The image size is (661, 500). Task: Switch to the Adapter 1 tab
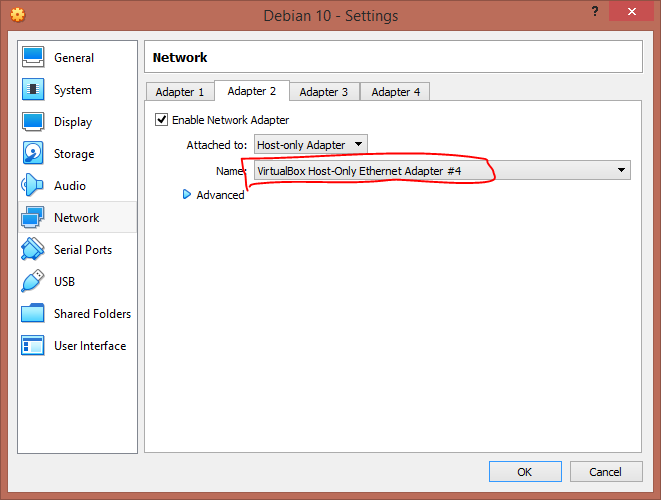(180, 92)
